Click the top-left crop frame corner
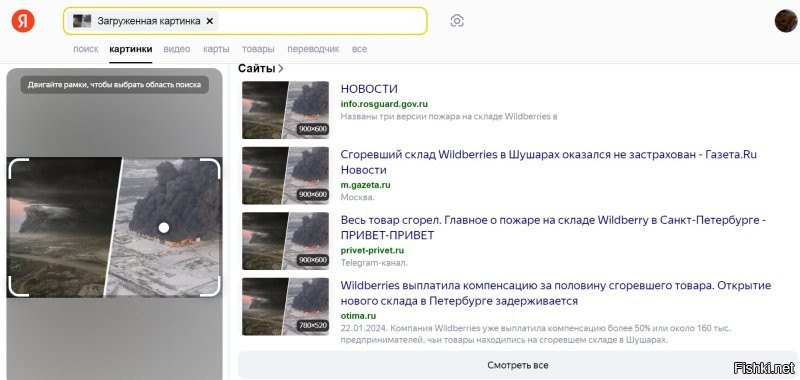 [19, 168]
